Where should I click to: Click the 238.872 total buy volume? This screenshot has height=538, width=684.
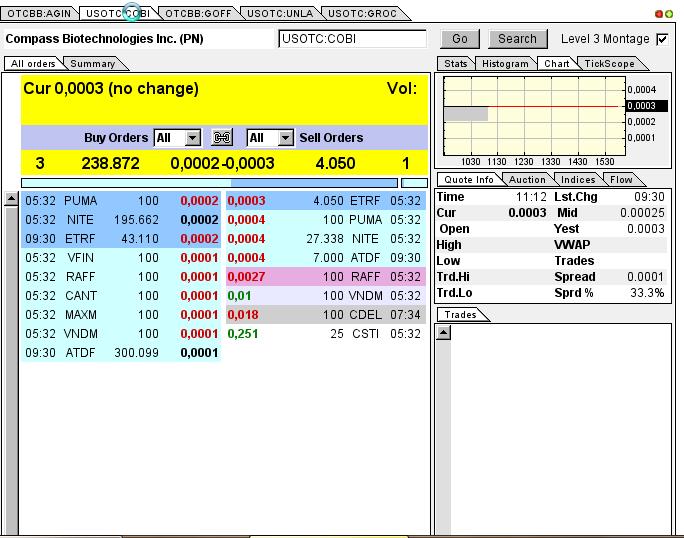point(110,164)
